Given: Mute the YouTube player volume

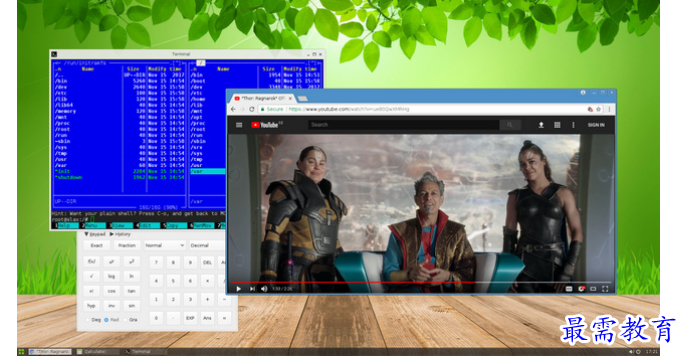Looking at the screenshot, I should 264,289.
